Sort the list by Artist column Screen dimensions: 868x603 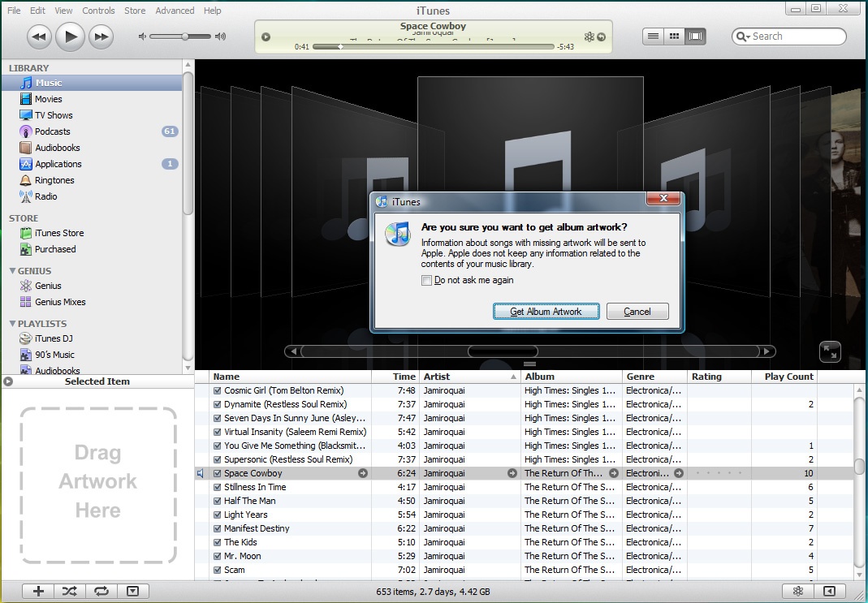(x=470, y=377)
